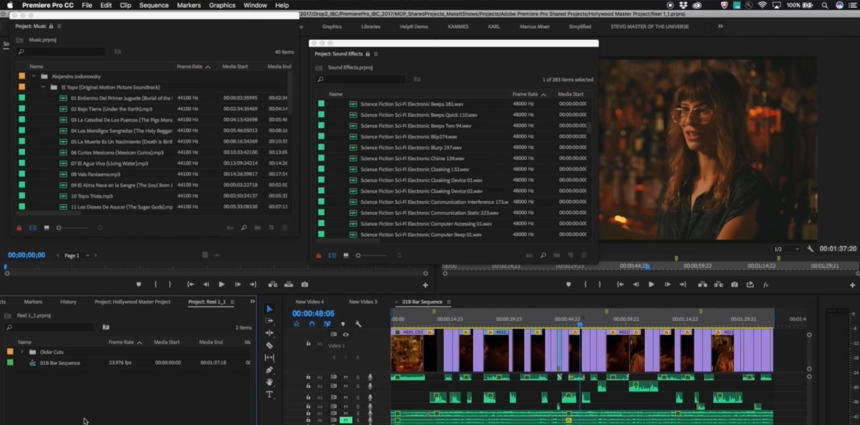Switch to Project: Hollywood Master Project tab

[132, 302]
